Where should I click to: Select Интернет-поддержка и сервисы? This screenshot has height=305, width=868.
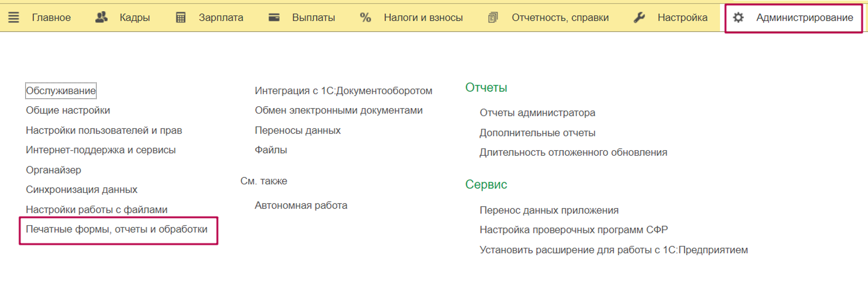coord(101,150)
